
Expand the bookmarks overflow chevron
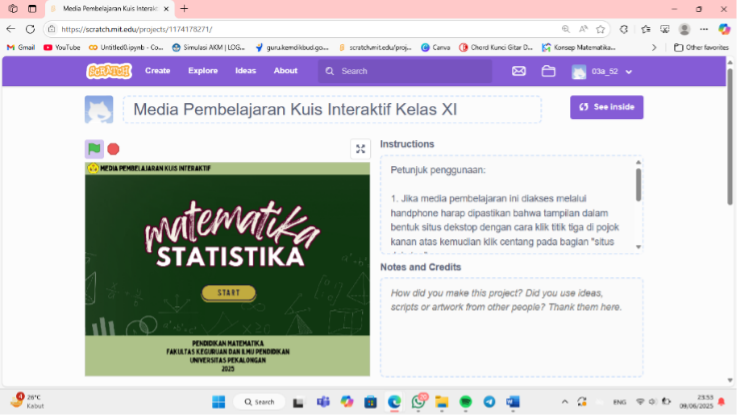[654, 47]
